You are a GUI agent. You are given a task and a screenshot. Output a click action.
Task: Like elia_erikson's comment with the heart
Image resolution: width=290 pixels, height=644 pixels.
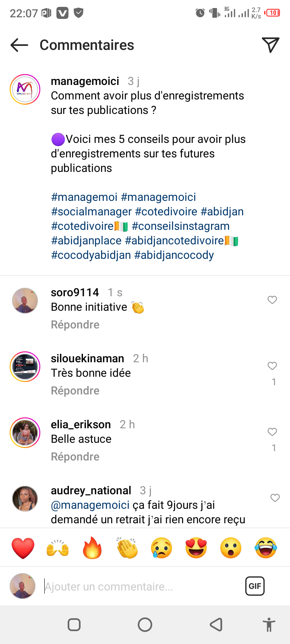(272, 432)
